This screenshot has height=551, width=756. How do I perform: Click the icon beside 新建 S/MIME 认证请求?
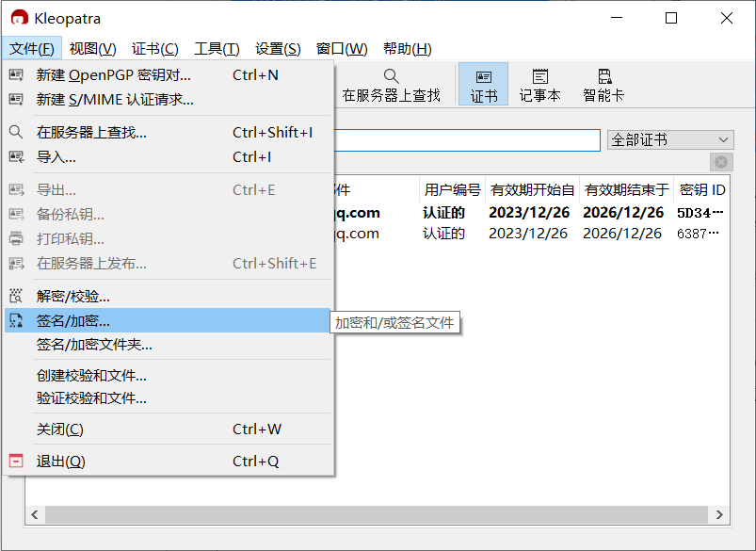click(x=16, y=100)
